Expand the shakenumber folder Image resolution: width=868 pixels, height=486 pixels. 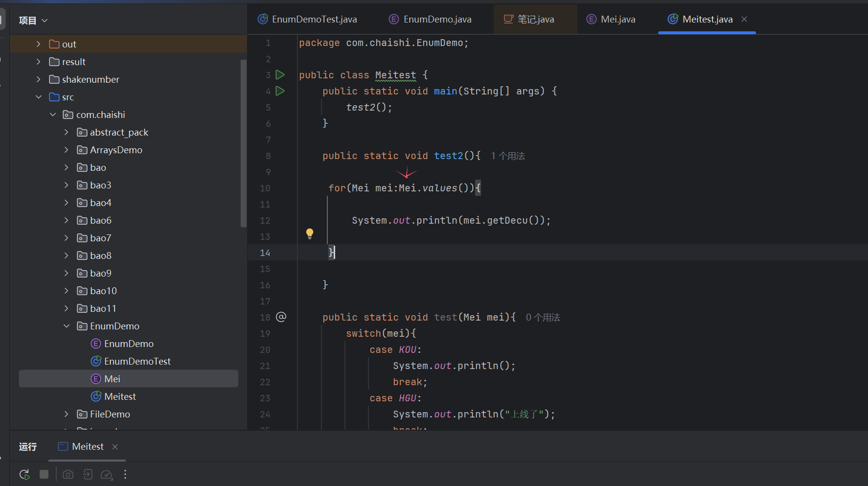[x=39, y=79]
